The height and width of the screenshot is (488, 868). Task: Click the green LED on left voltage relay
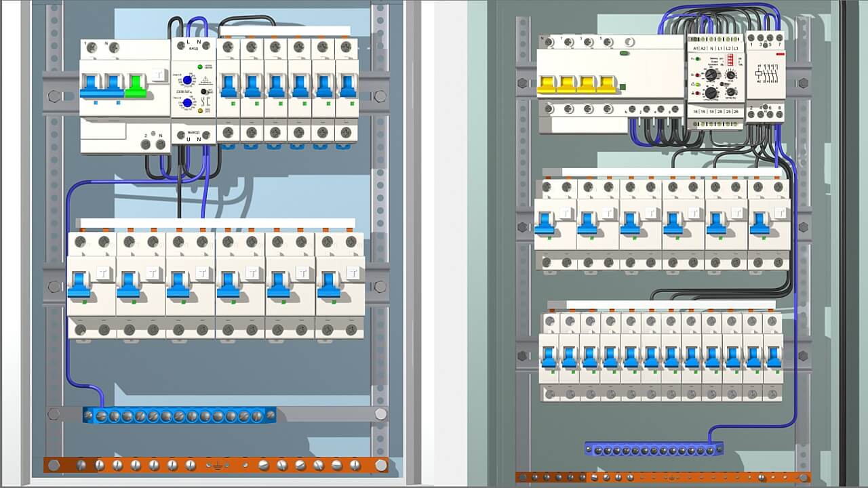[201, 66]
